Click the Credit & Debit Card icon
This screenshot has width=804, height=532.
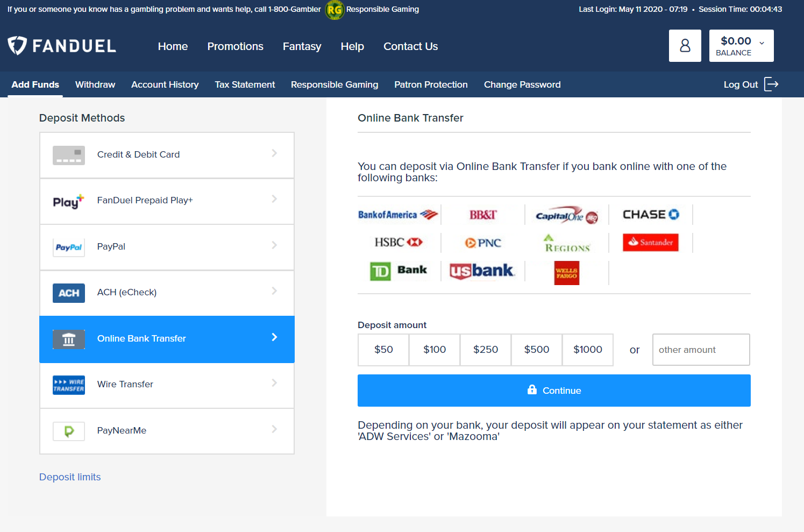(69, 155)
